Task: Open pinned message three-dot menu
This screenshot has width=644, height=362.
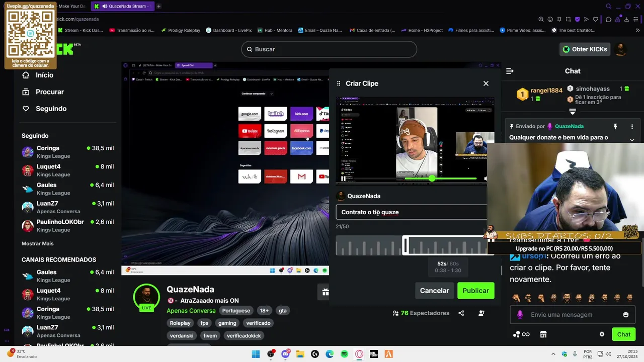Action: click(632, 127)
